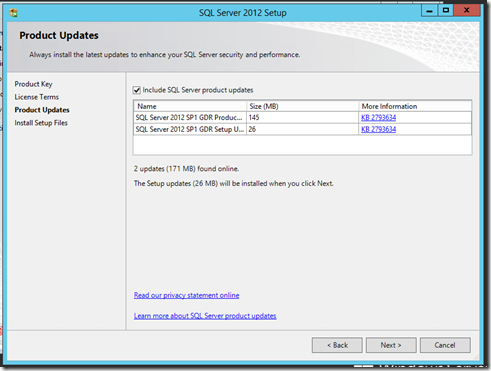Maximize the SQL Server 2012 Setup window

tap(446, 11)
